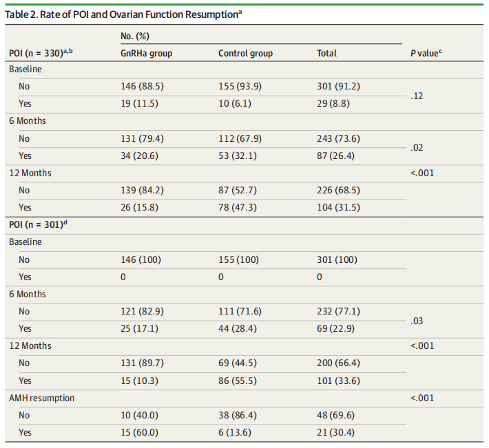Click the Total column header

pos(327,53)
